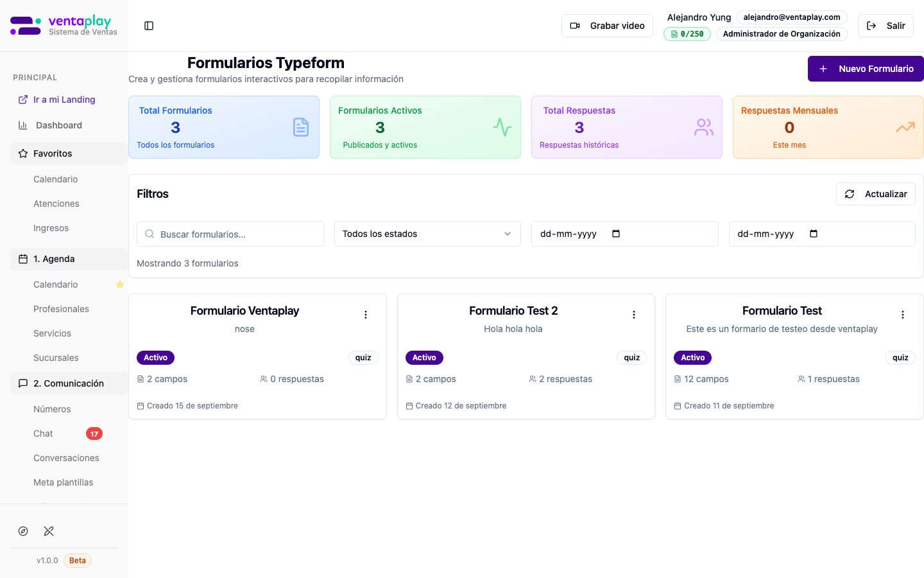Open options menu for Formulario Ventaplay
This screenshot has width=924, height=578.
(x=366, y=315)
